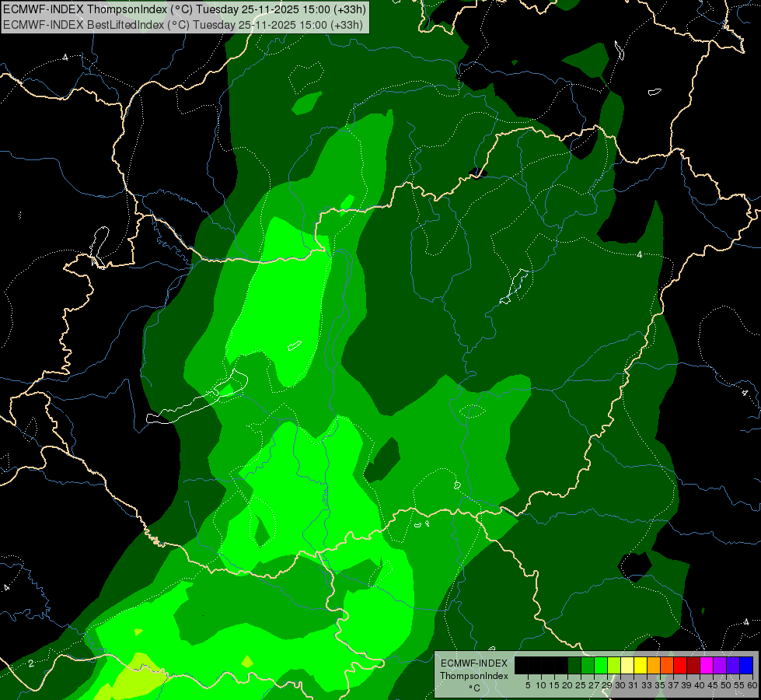
Task: Select the bright green 27–29 legend swatch
Action: [x=601, y=665]
